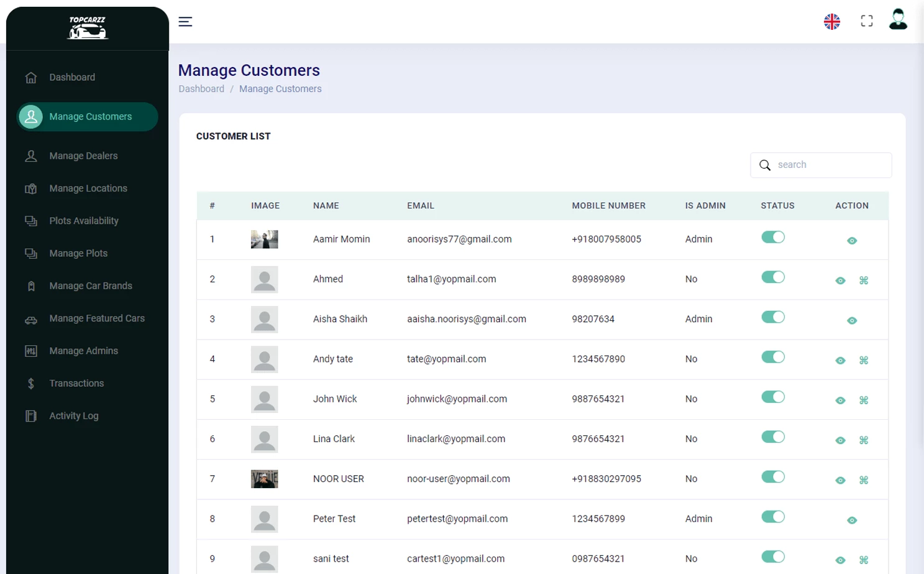View Peter Test's details eye icon
The image size is (924, 574).
851,520
